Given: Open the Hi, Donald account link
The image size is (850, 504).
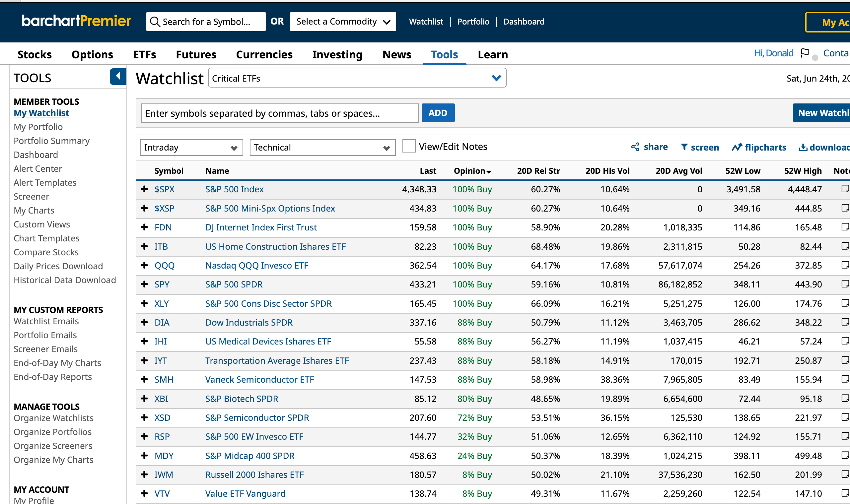Looking at the screenshot, I should (774, 53).
